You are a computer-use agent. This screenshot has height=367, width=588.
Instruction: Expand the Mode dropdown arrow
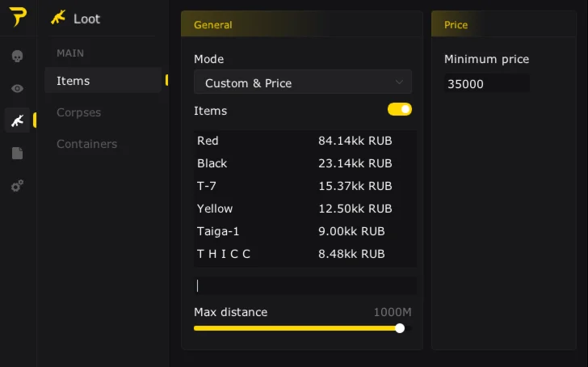coord(399,82)
